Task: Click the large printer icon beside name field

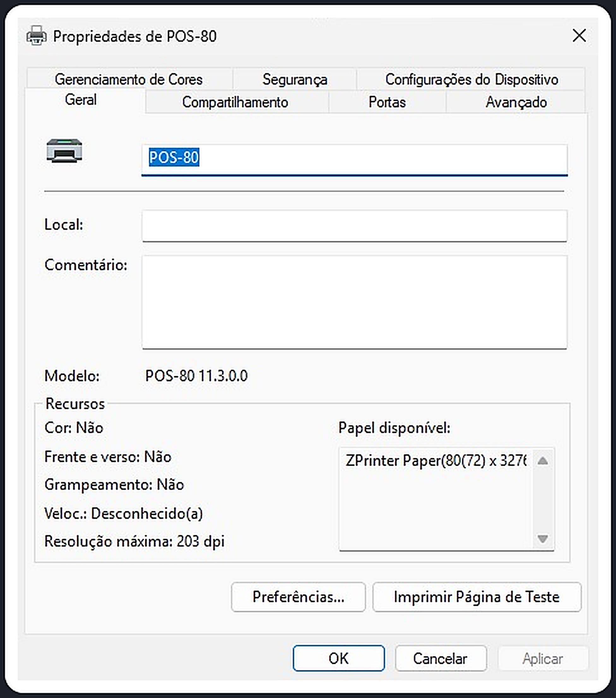Action: (64, 151)
